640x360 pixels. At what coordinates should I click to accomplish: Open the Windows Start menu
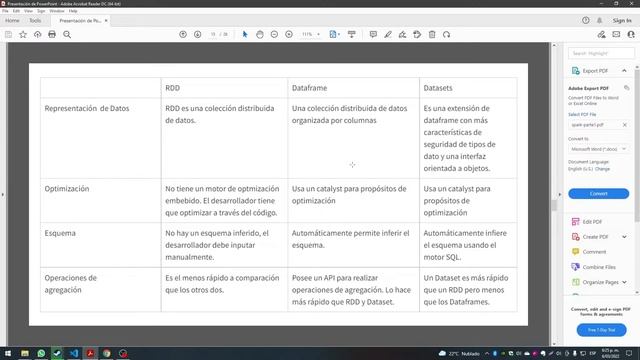click(8, 353)
